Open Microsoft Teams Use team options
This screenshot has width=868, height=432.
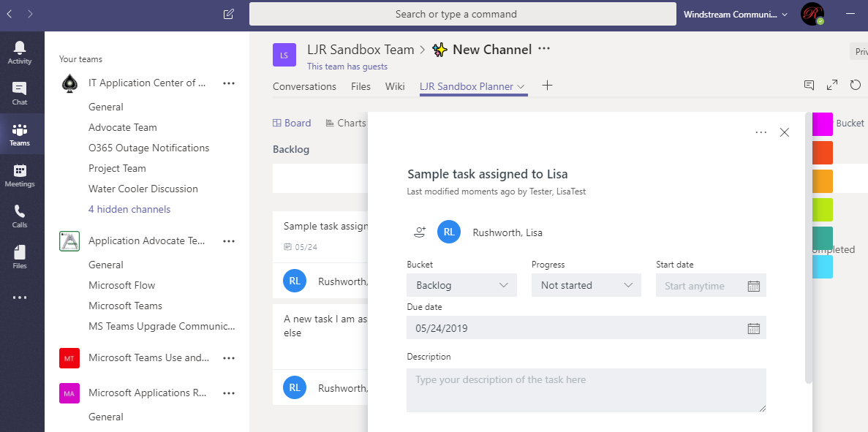(x=229, y=358)
